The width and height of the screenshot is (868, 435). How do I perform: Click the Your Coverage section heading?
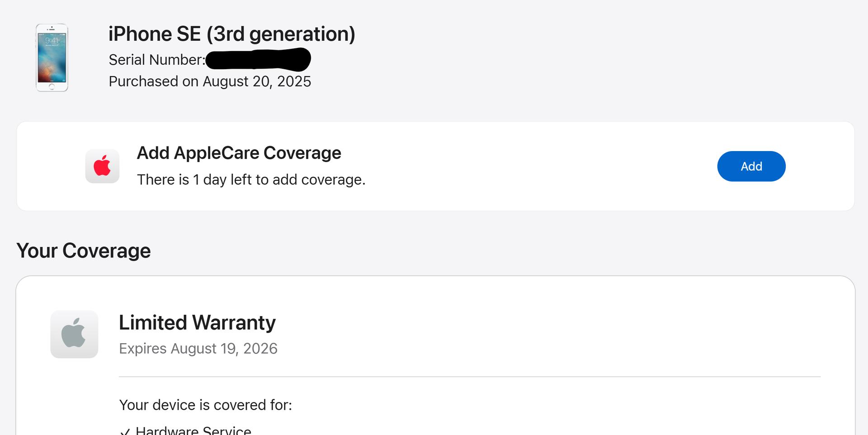coord(84,251)
